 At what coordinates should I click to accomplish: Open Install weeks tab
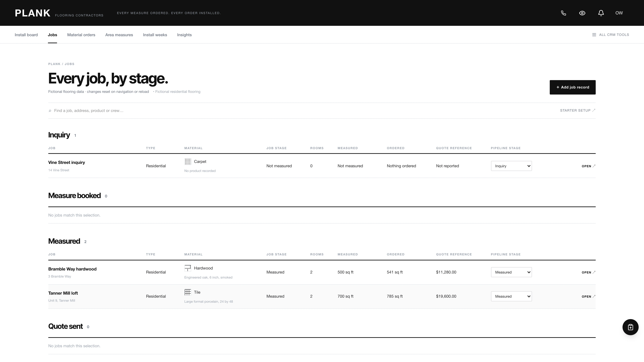click(x=155, y=35)
